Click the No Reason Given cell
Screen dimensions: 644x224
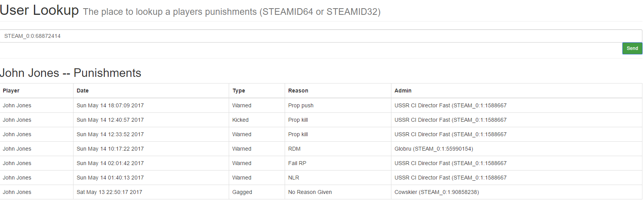tap(310, 192)
